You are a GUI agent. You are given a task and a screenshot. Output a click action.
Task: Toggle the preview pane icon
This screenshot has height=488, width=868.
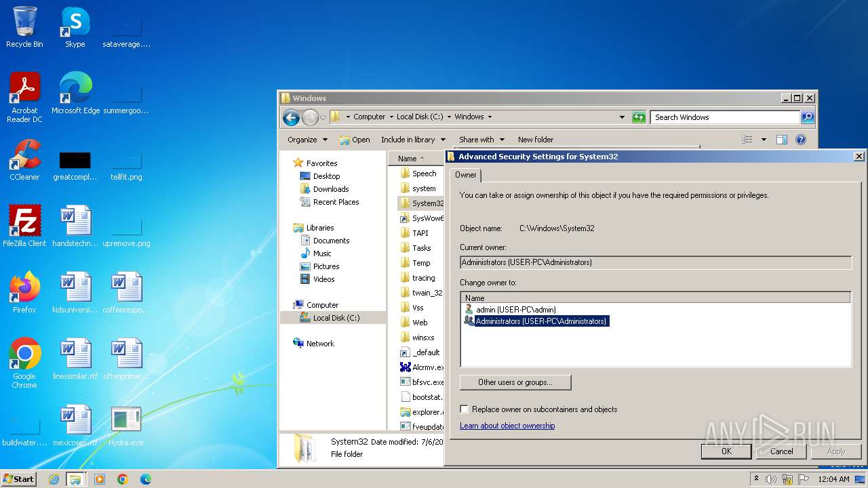tap(781, 140)
